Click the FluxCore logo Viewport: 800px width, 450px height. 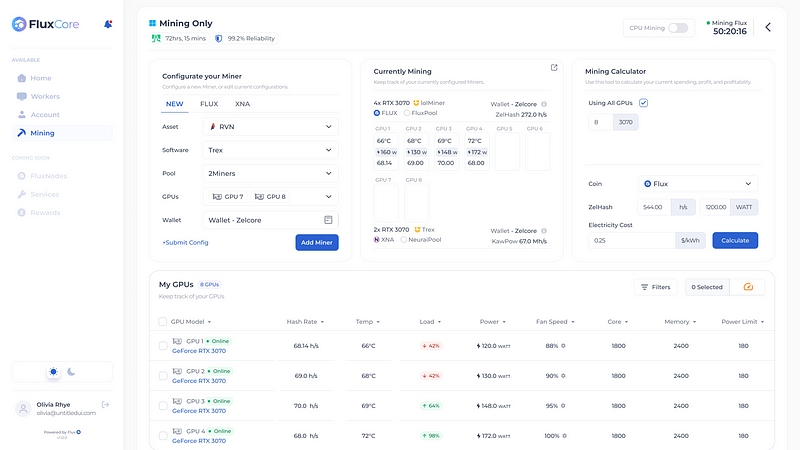[x=45, y=24]
